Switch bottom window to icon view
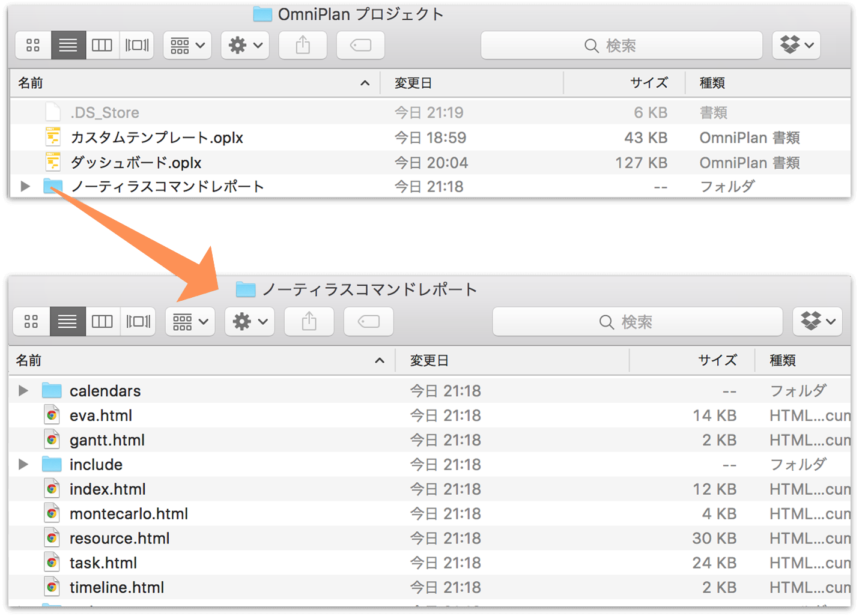This screenshot has height=616, width=859. 32,321
